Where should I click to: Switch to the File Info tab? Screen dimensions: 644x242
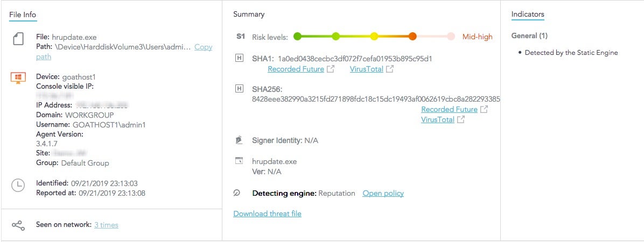(x=23, y=14)
